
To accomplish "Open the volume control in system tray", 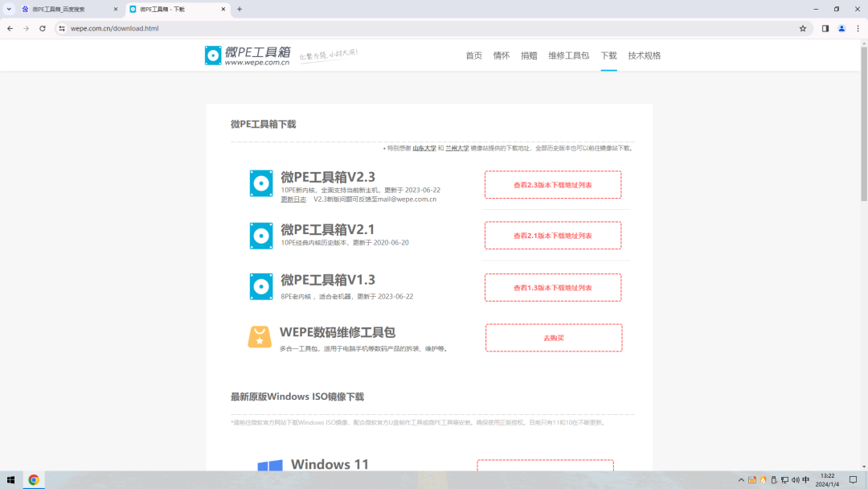I will pyautogui.click(x=796, y=480).
